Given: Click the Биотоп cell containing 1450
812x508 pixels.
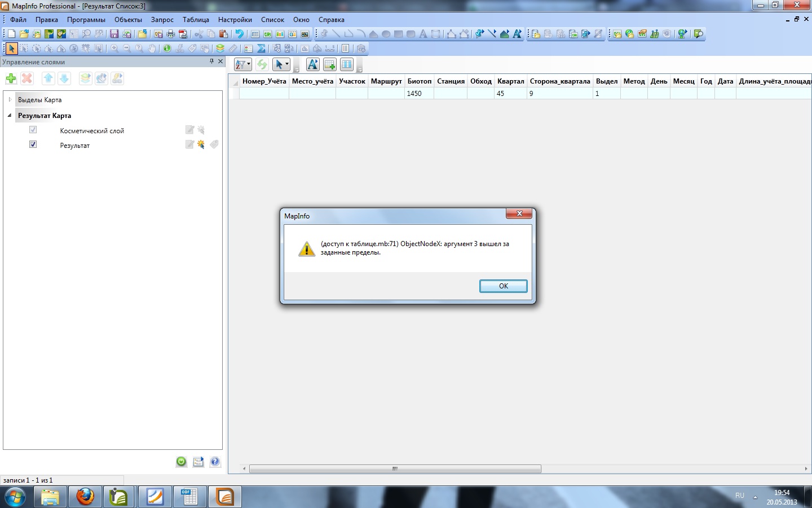Looking at the screenshot, I should (420, 94).
